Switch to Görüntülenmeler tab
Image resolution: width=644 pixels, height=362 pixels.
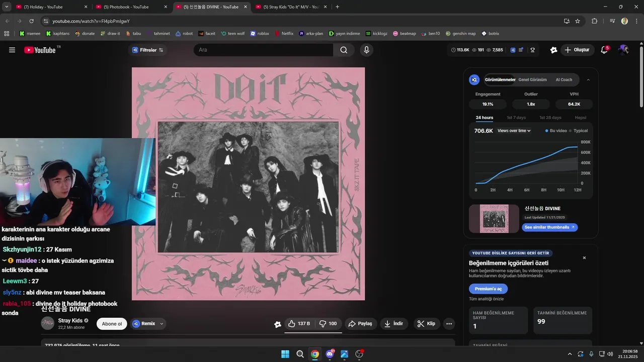click(500, 79)
